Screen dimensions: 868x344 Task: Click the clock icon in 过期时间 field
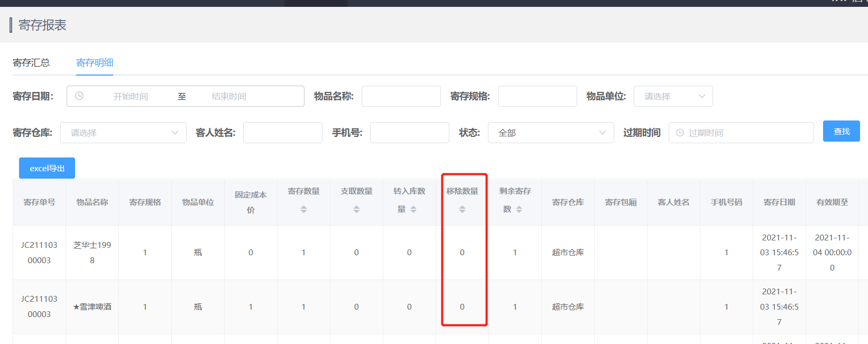[680, 133]
